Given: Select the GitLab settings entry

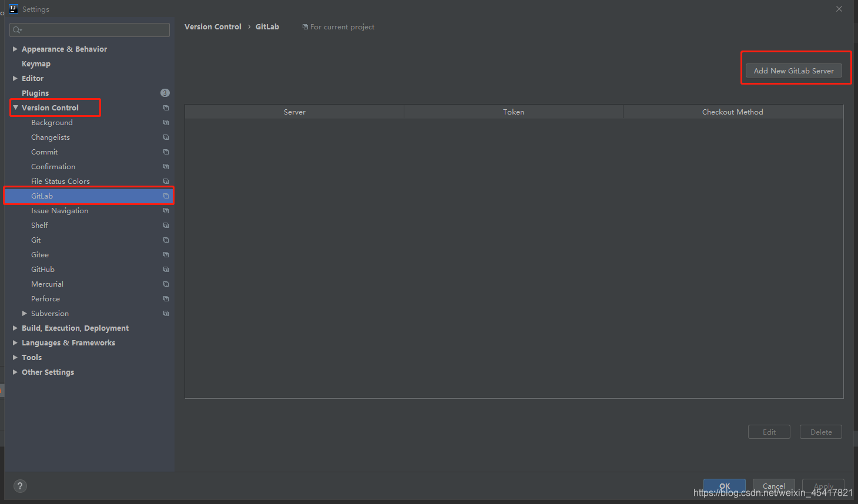Looking at the screenshot, I should [89, 196].
